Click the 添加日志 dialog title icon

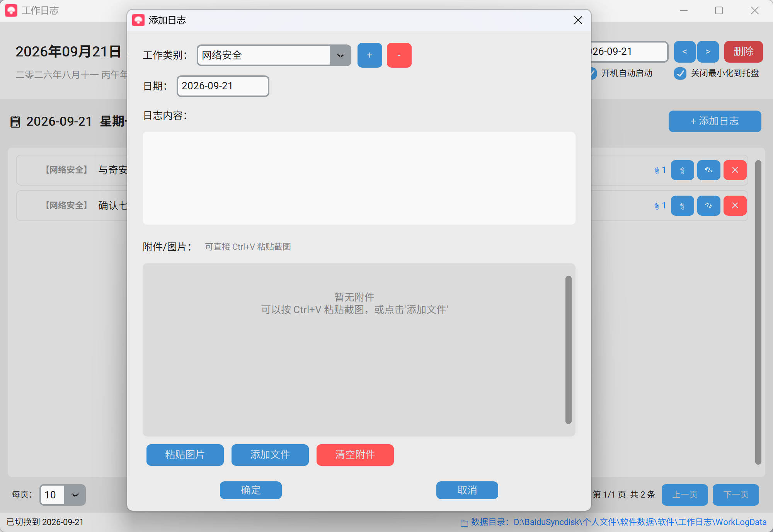pos(138,20)
